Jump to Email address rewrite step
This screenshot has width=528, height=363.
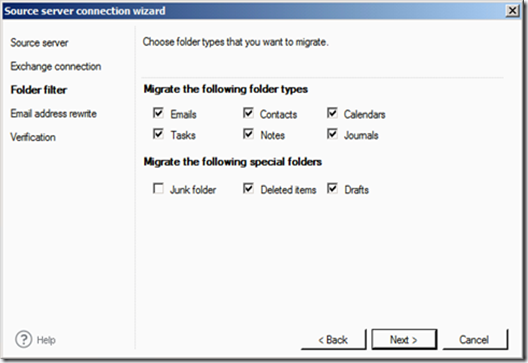(54, 113)
